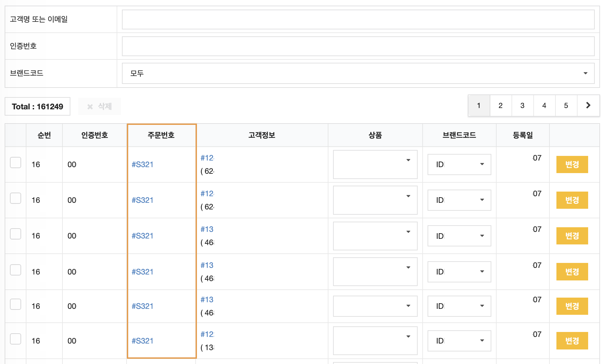Focus the 고객명 또는 이메일 input field
The image size is (604, 364).
[x=358, y=19]
